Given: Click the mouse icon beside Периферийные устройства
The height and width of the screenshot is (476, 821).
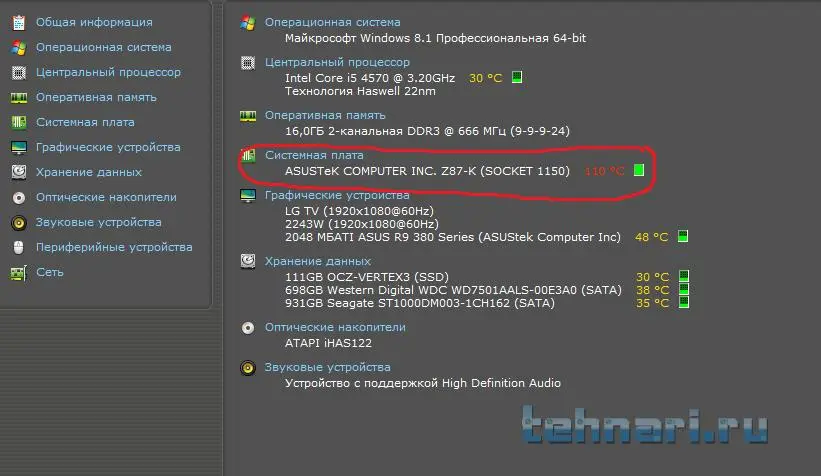Looking at the screenshot, I should (x=19, y=247).
